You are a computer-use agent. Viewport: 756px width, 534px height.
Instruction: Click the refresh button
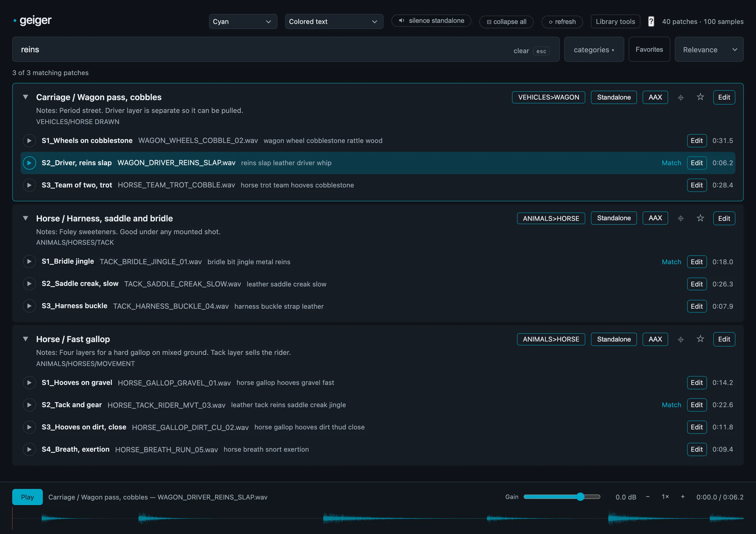click(x=562, y=22)
